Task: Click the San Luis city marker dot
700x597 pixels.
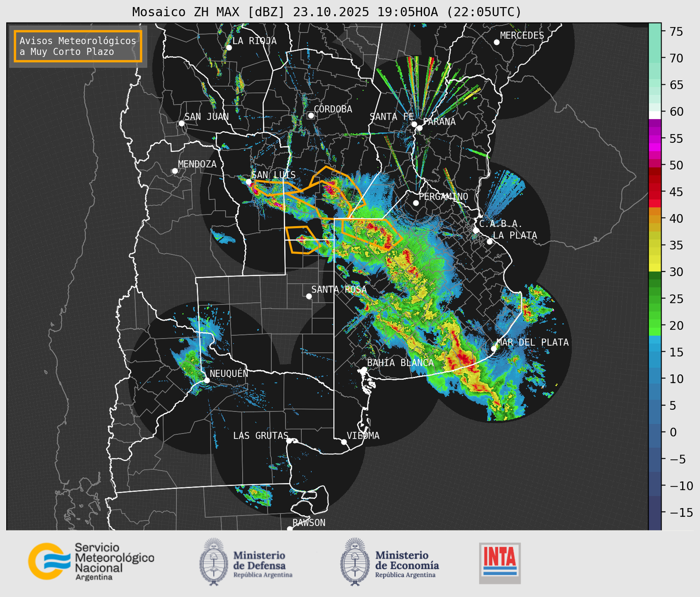Action: point(249,182)
